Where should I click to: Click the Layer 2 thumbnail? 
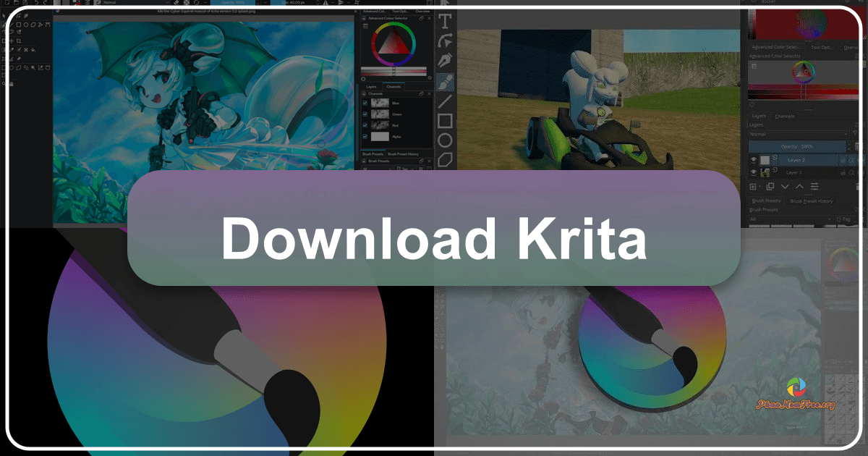pos(765,160)
